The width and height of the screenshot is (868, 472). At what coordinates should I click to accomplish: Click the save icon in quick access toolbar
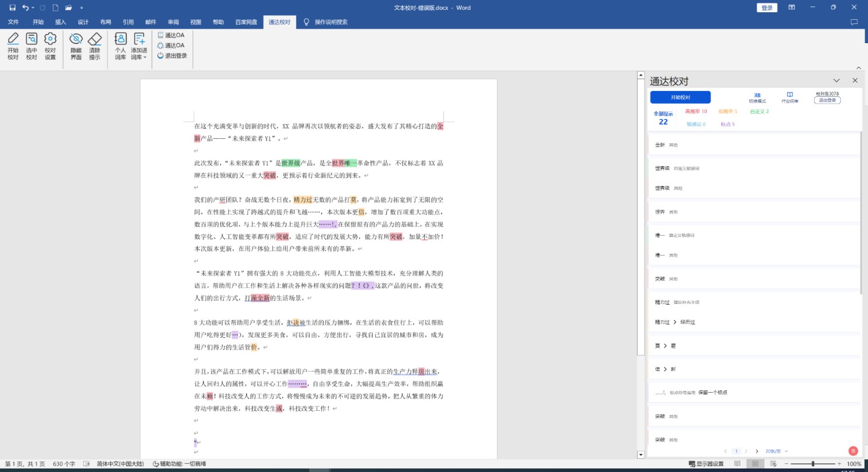click(12, 8)
